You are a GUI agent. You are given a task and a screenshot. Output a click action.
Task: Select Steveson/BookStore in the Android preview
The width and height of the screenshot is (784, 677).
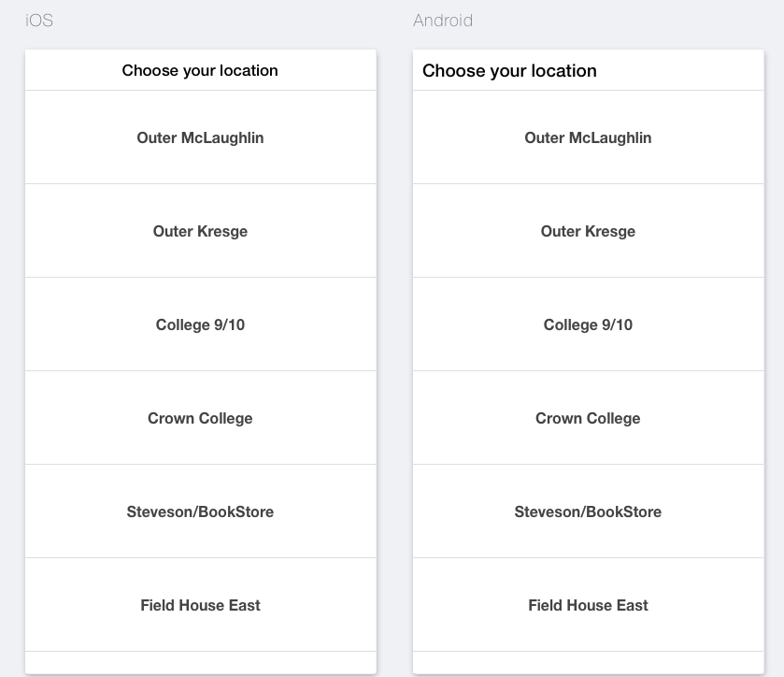pos(588,511)
